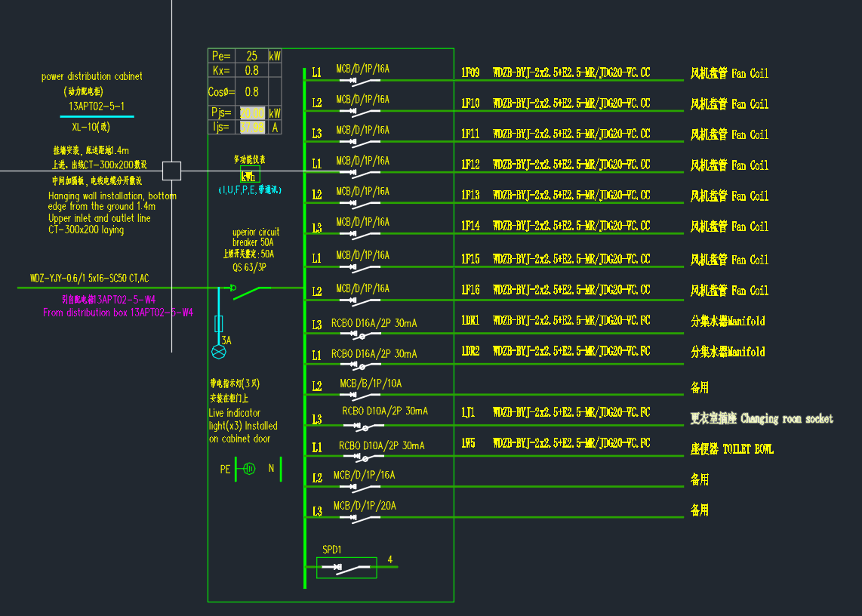Click the N neutral bar symbol
This screenshot has width=862, height=616.
pyautogui.click(x=281, y=469)
